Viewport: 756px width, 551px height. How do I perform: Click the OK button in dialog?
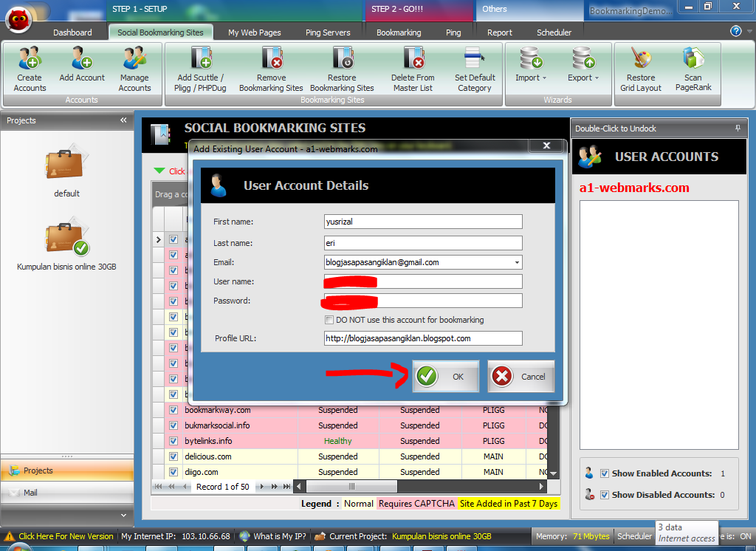(x=446, y=377)
